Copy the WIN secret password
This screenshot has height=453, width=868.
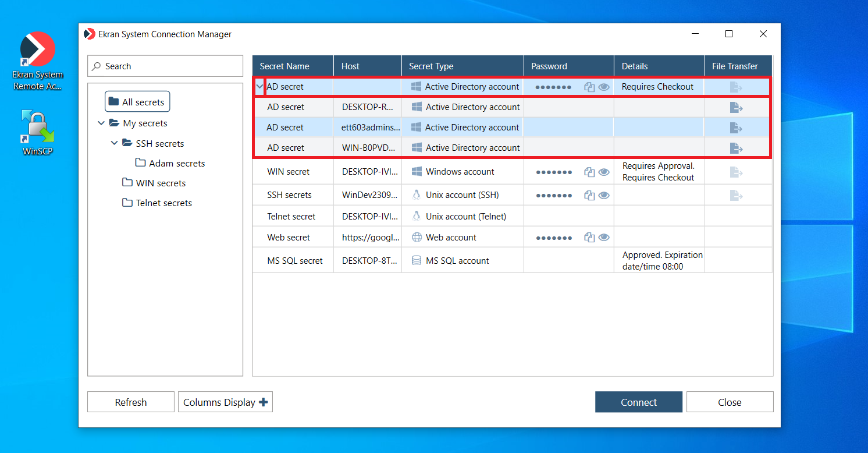(589, 172)
